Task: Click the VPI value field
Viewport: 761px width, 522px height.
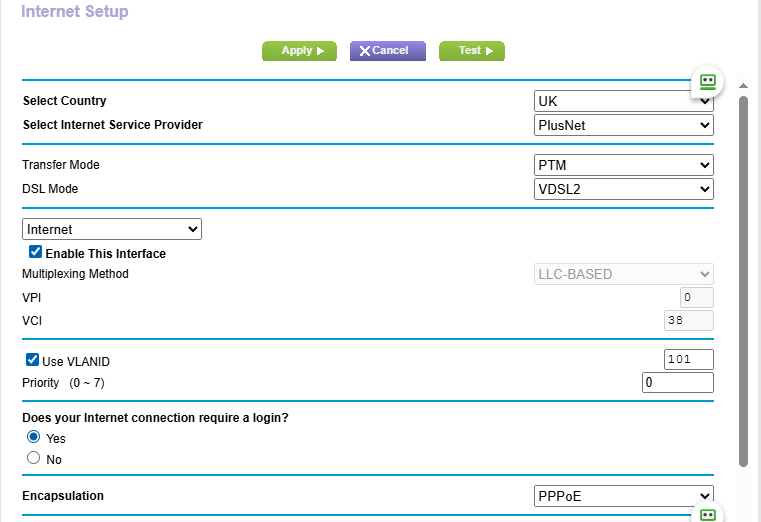Action: (696, 297)
